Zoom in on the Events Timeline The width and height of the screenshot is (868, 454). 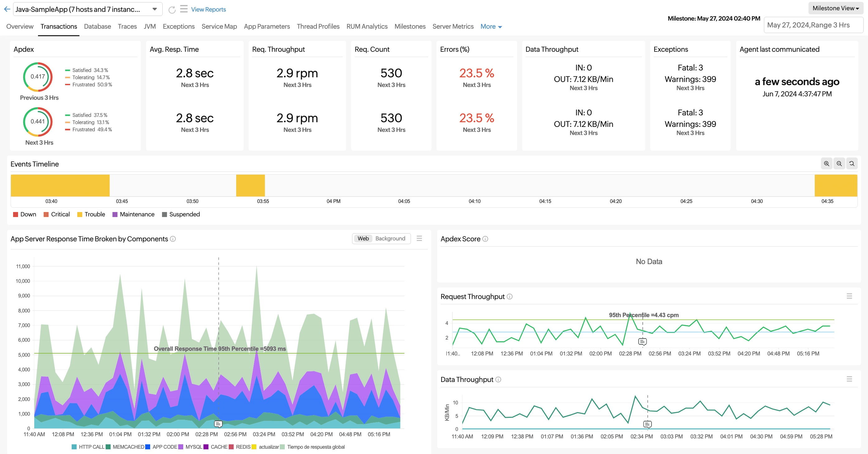click(826, 164)
